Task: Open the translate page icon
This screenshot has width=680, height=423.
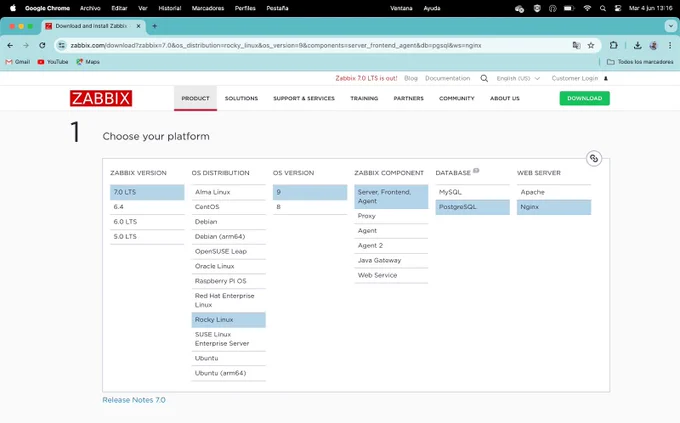Action: coord(576,45)
